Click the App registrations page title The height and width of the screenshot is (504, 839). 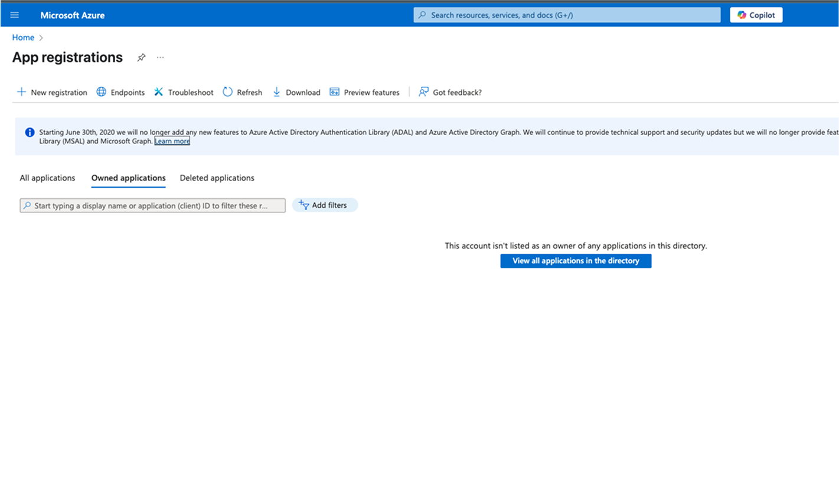click(x=67, y=57)
